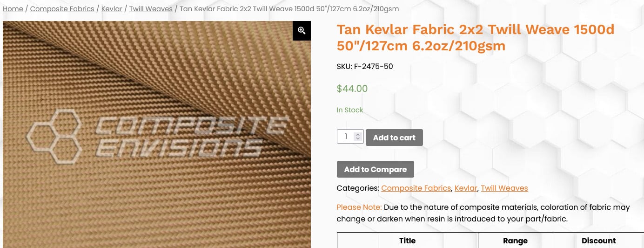Click the tan Kevlar fabric product image
This screenshot has width=644, height=248.
point(157,135)
